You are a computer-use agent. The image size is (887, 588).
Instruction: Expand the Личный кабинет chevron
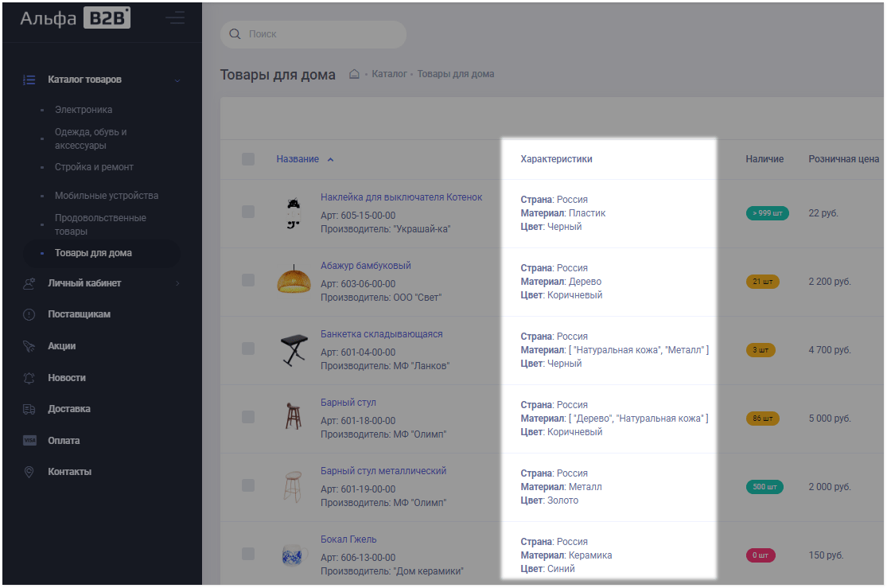pyautogui.click(x=177, y=283)
